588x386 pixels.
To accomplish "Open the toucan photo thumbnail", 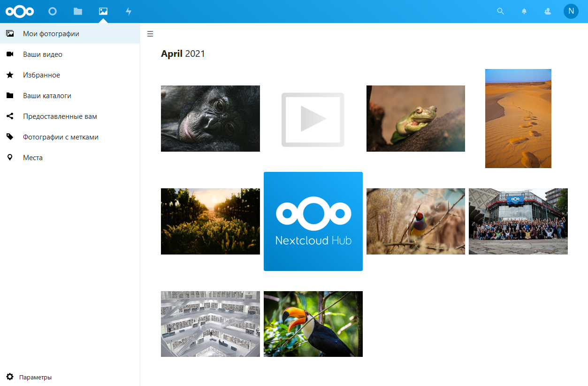I will point(313,324).
